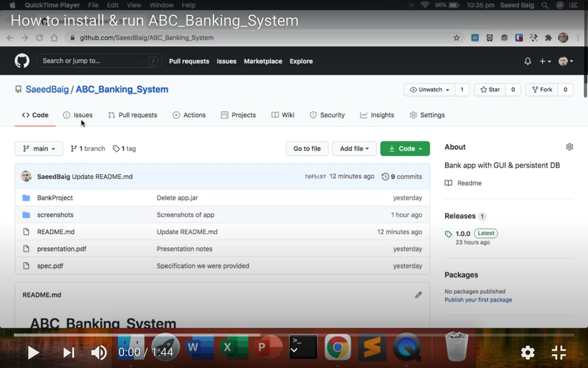Star the repository

pos(490,90)
